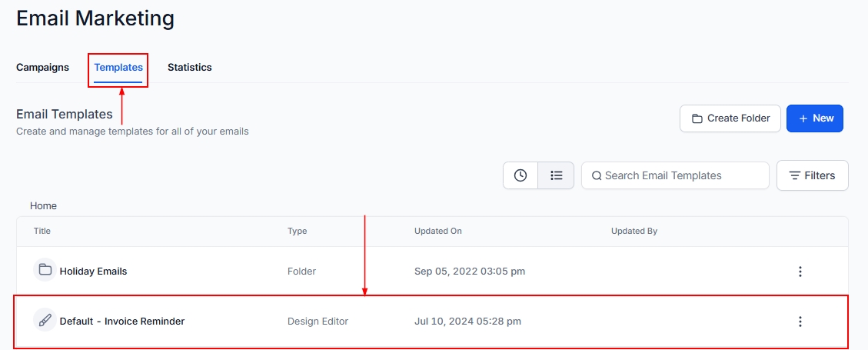This screenshot has width=868, height=350.
Task: Open the Templates tab
Action: tap(118, 67)
